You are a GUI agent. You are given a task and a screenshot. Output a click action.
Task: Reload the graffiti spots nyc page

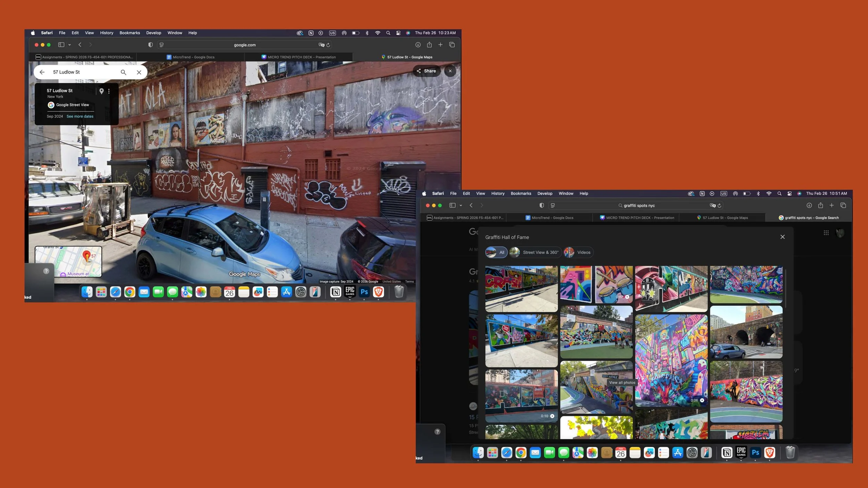[719, 205]
